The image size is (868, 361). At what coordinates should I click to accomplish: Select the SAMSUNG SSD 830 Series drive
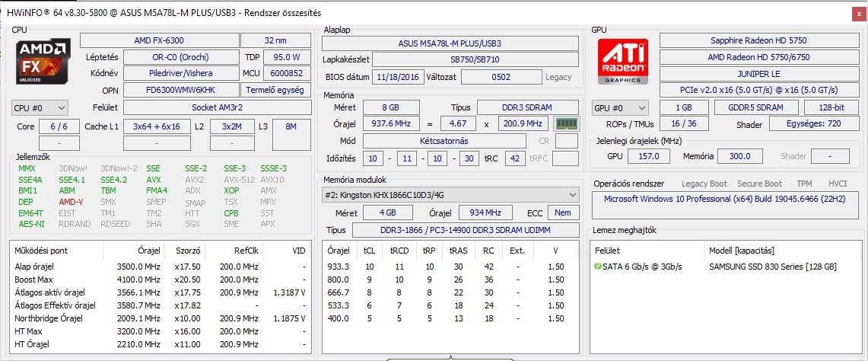tap(727, 267)
